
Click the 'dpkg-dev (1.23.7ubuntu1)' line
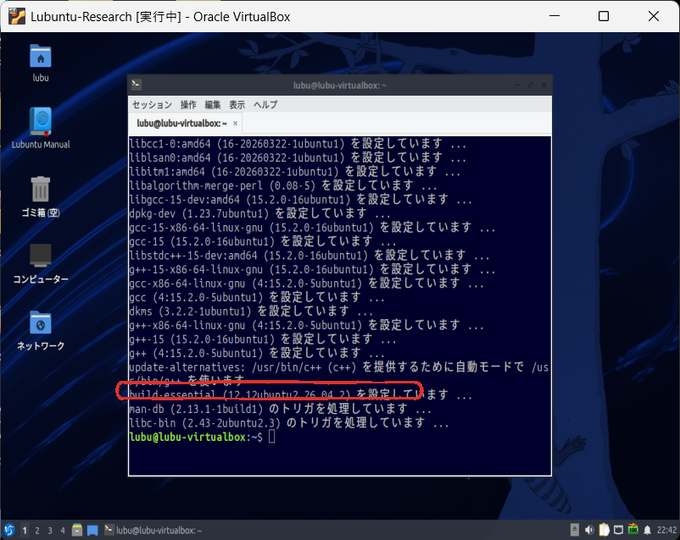(x=260, y=213)
